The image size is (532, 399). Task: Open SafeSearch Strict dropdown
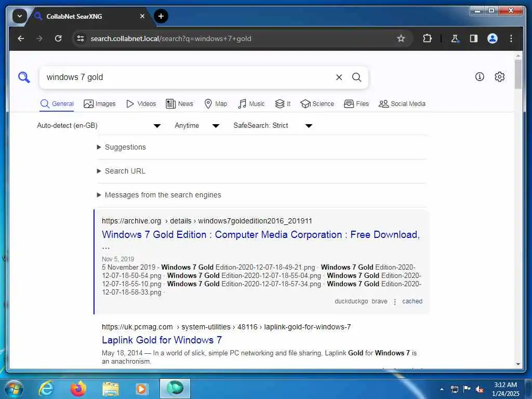tap(273, 126)
